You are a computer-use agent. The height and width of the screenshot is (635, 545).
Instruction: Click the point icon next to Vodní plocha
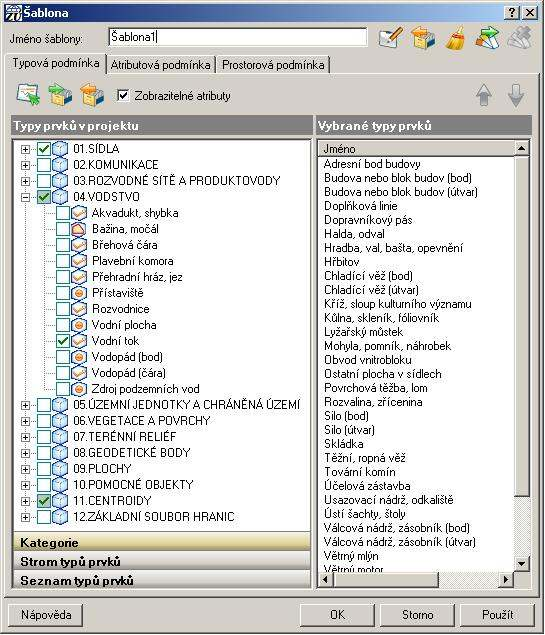click(79, 325)
